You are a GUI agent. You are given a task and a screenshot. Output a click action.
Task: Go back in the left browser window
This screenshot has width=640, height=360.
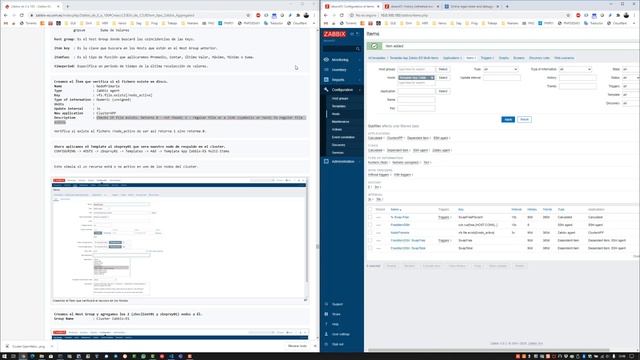(5, 15)
